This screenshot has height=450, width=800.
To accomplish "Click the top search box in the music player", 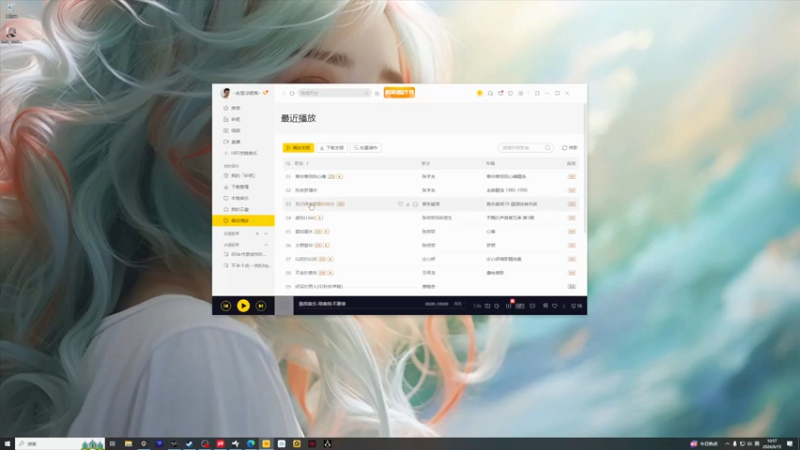I will click(334, 93).
